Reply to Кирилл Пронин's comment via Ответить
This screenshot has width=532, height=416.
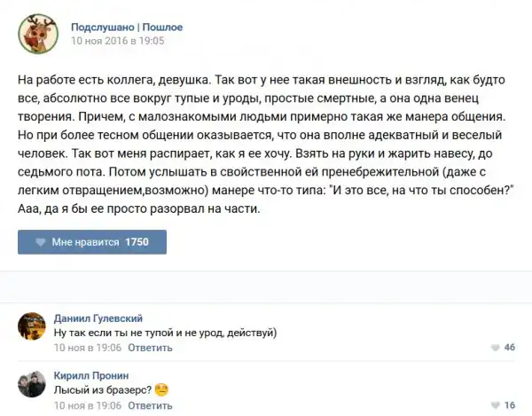point(150,405)
